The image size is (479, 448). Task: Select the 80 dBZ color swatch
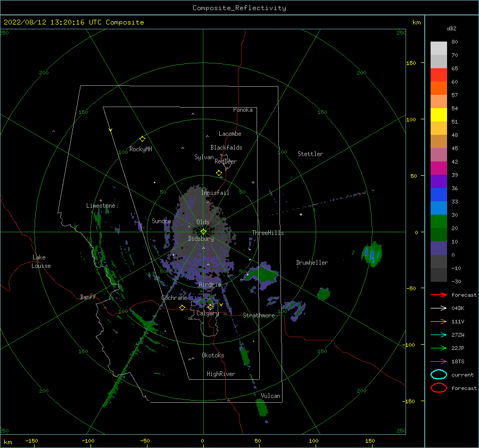tap(439, 48)
